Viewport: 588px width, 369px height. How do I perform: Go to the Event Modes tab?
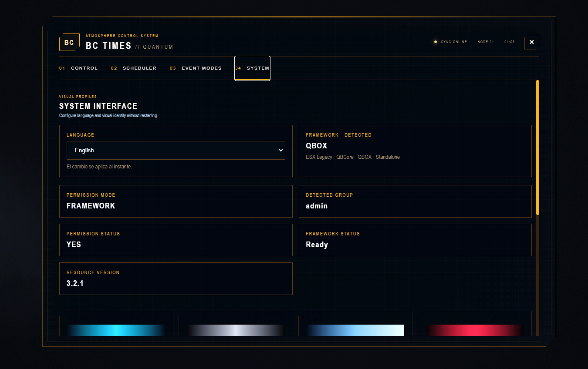tap(196, 68)
